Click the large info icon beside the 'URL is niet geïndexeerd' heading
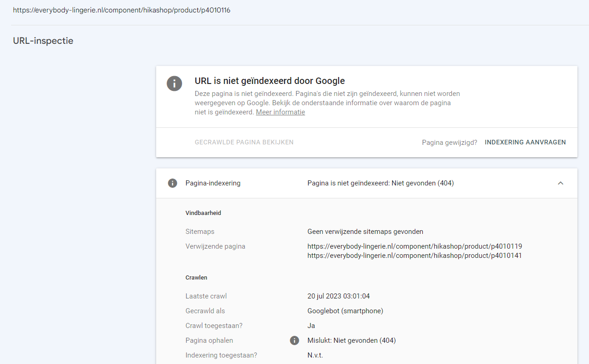This screenshot has width=589, height=364. tap(174, 84)
